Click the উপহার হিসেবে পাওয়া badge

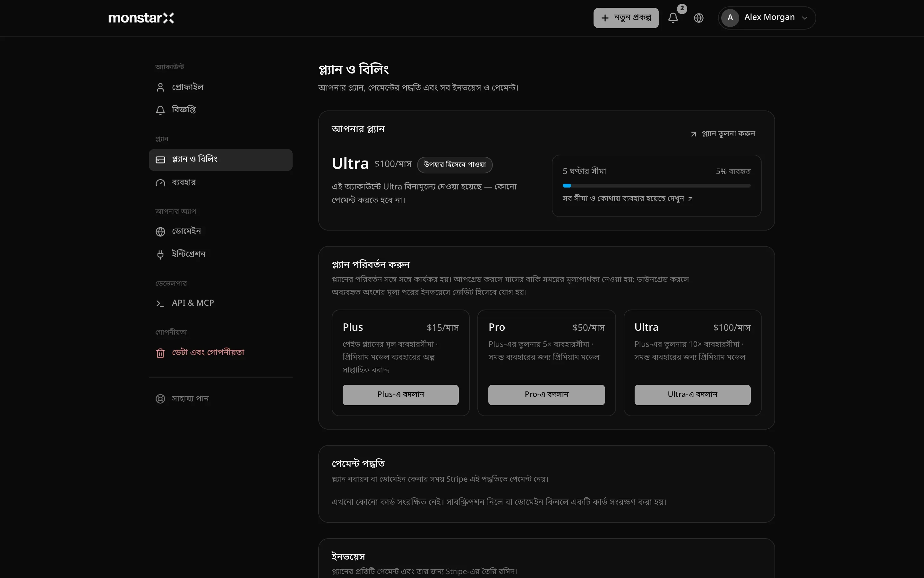455,165
